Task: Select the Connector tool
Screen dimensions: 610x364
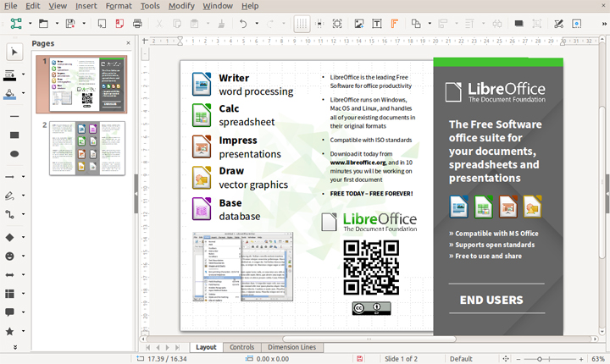Action: tap(9, 214)
